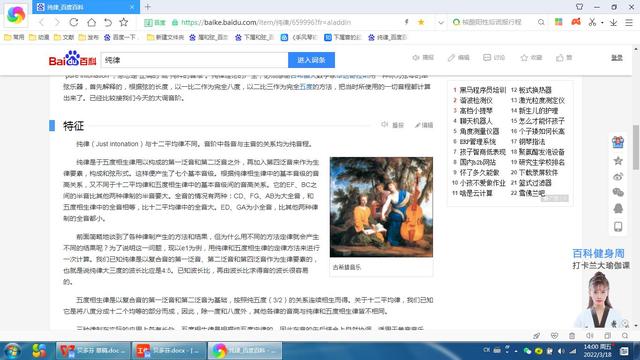
Task: Click the rocket accelerator icon in status bar
Action: click(x=536, y=336)
